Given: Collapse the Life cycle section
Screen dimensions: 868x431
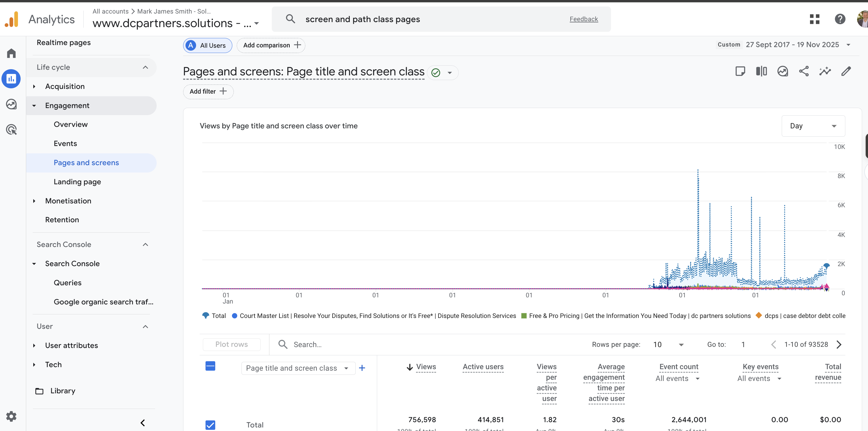Looking at the screenshot, I should click(145, 67).
